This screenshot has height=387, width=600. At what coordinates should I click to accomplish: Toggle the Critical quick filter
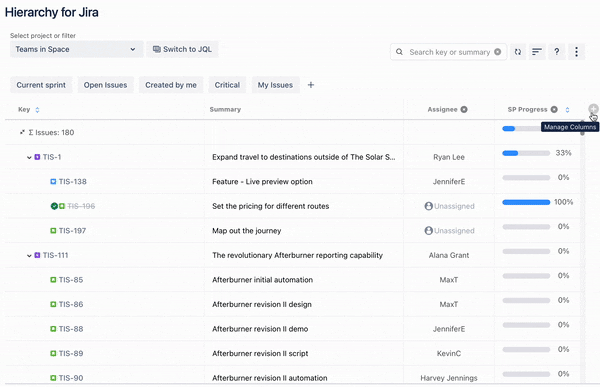(227, 85)
